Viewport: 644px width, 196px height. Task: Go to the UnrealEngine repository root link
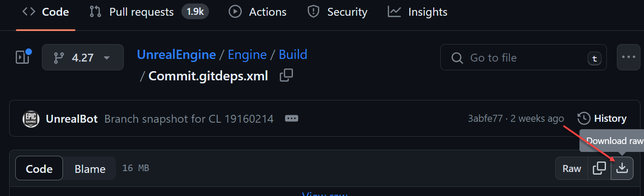point(176,55)
